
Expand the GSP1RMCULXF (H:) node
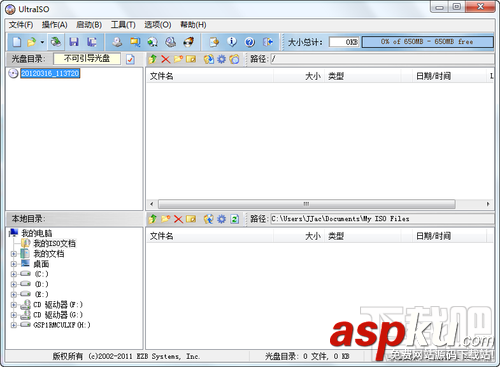[x=14, y=325]
